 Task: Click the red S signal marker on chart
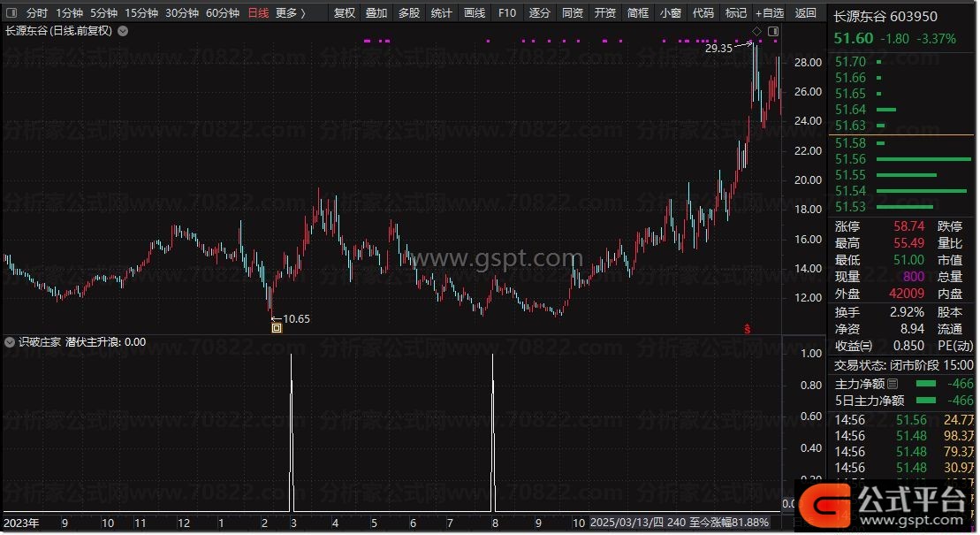pyautogui.click(x=748, y=329)
